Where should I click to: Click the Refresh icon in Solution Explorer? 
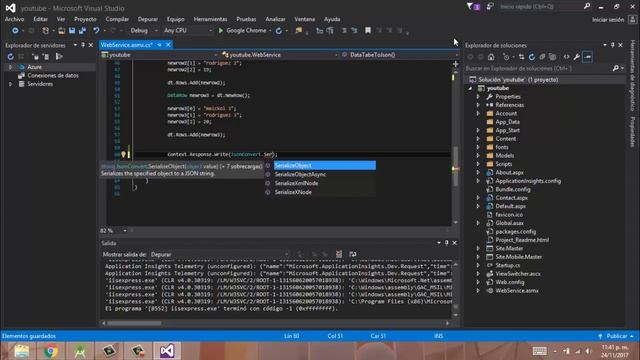point(532,57)
